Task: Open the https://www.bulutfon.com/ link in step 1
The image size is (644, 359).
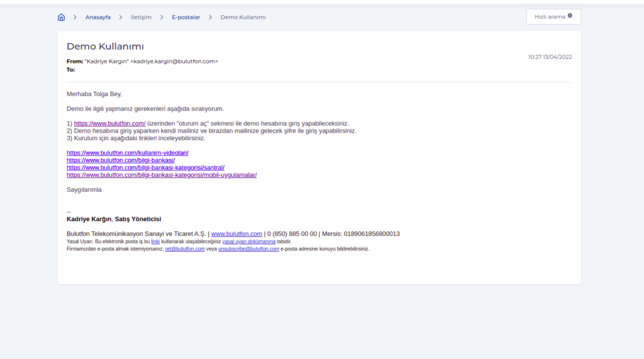Action: (x=109, y=124)
